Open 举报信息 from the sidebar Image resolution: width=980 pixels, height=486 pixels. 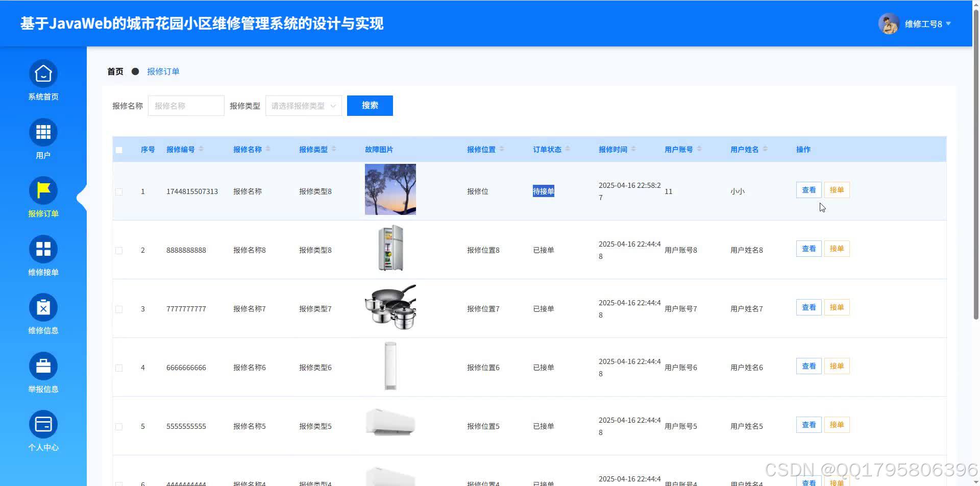click(x=43, y=372)
